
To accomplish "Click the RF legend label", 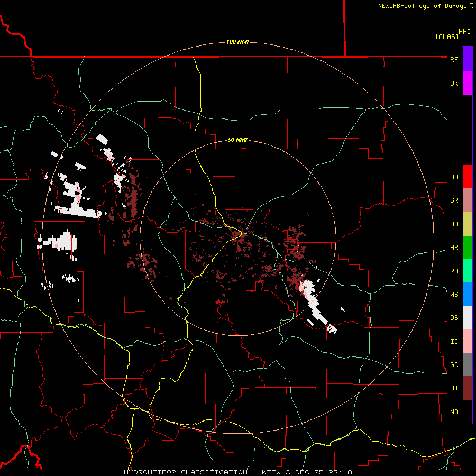I will click(x=454, y=59).
